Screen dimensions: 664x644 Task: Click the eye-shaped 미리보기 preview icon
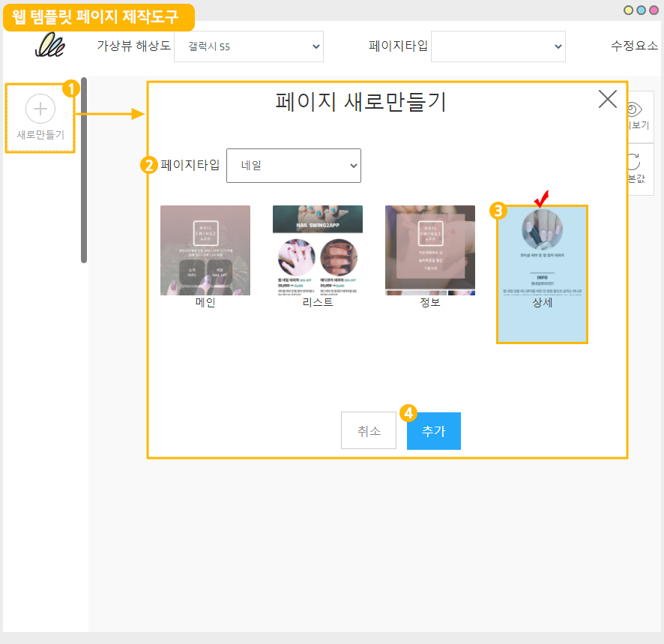[x=636, y=109]
